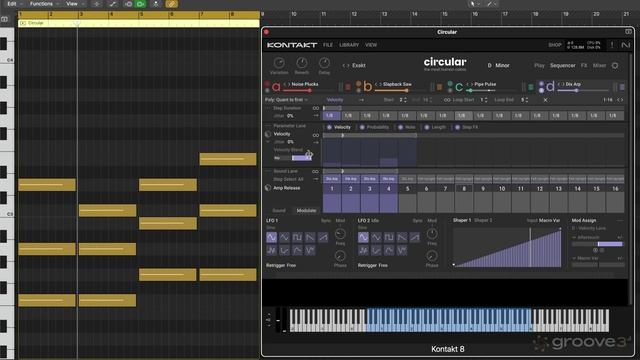The image size is (640, 360).
Task: Select the LFO 2 random waveform icon
Action: (363, 250)
